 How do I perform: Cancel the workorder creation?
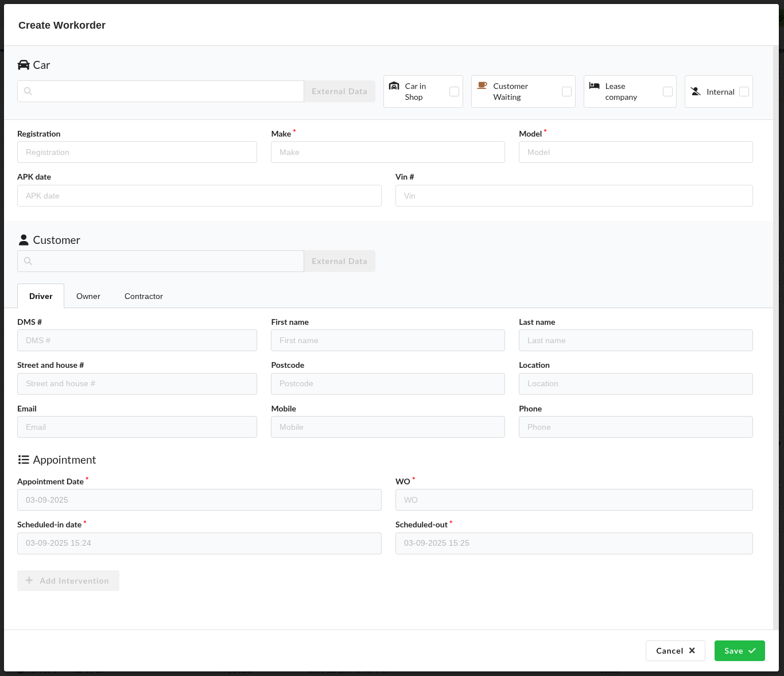pos(676,651)
